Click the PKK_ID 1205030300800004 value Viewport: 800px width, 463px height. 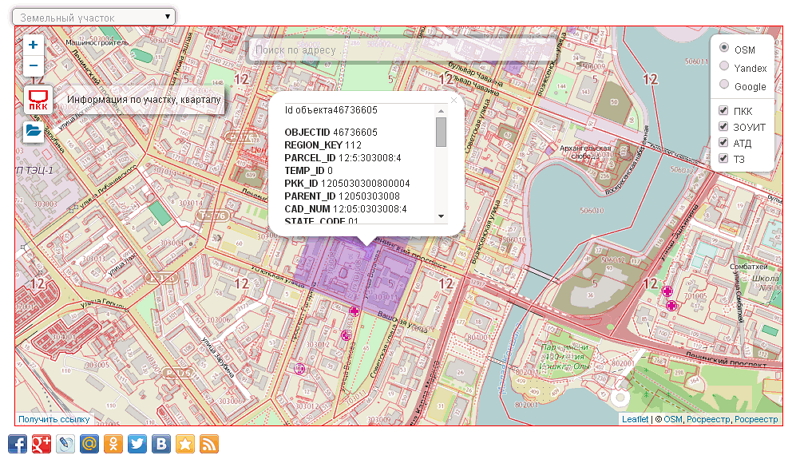[x=365, y=183]
